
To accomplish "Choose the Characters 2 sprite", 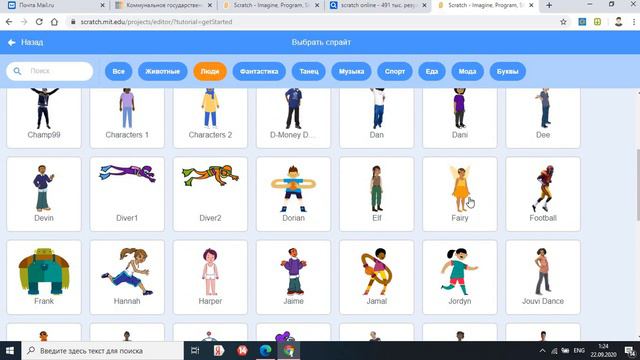I will pyautogui.click(x=210, y=118).
